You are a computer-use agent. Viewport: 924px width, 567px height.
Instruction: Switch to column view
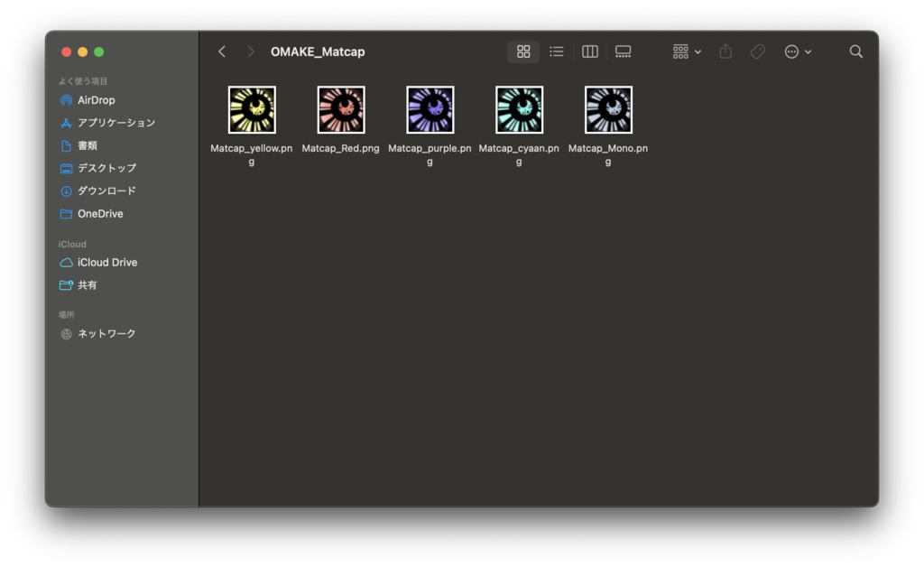tap(590, 51)
